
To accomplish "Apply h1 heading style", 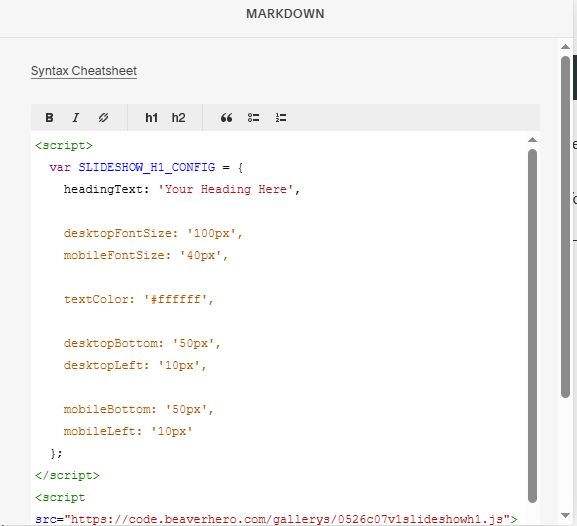I will (152, 118).
